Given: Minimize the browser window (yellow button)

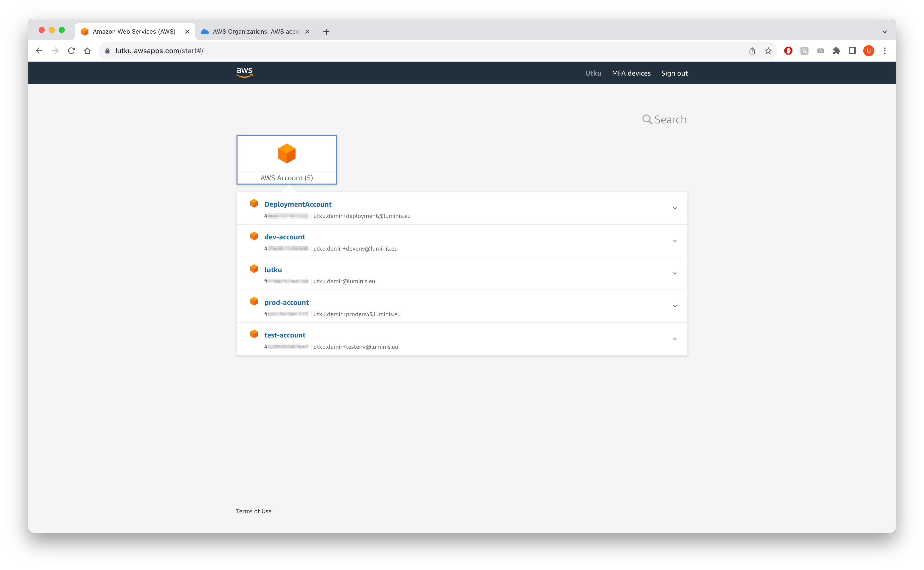Looking at the screenshot, I should point(52,30).
